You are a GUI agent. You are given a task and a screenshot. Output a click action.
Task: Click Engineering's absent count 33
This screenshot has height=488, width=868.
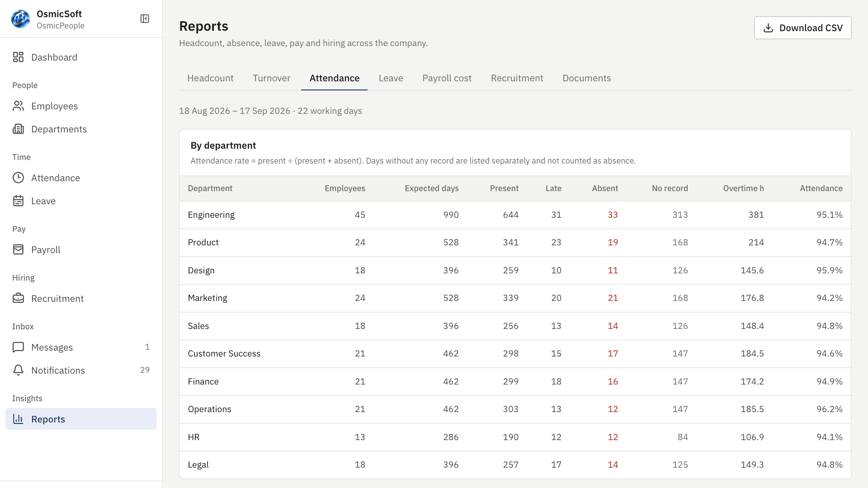613,215
